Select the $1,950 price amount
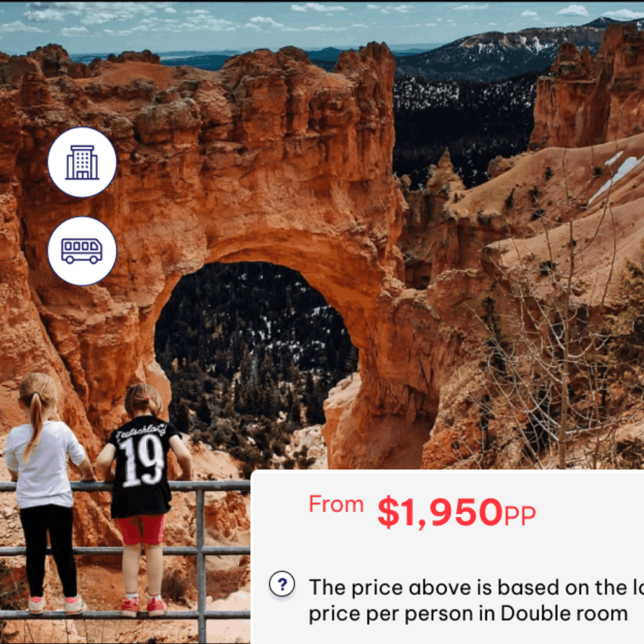 pos(440,512)
